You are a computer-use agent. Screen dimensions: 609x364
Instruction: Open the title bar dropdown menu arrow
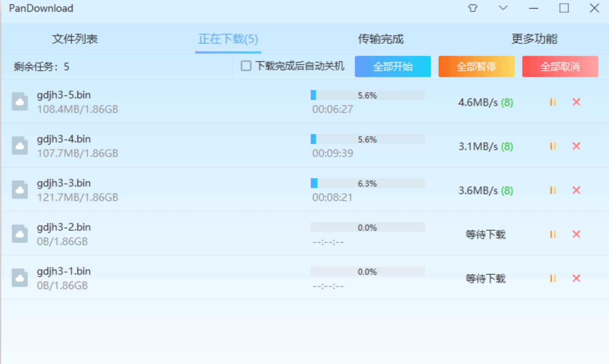(503, 8)
